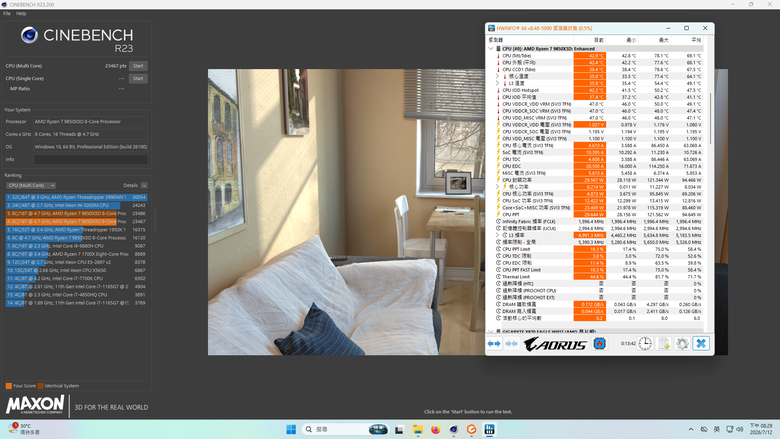780x439 pixels.
Task: Open the Details dropdown arrow in Ranking
Action: pos(144,185)
